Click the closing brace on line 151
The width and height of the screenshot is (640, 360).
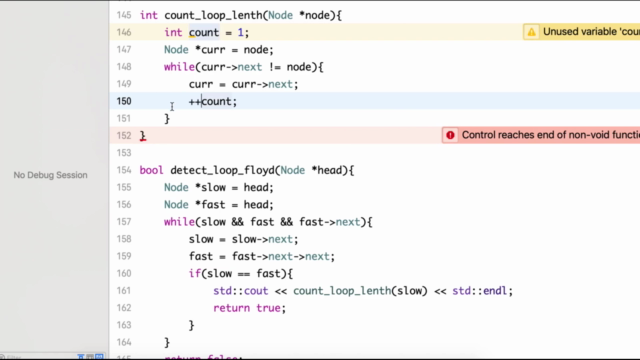[167, 119]
